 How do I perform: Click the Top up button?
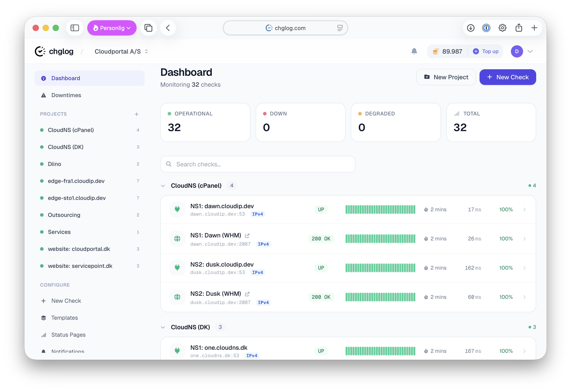tap(486, 51)
